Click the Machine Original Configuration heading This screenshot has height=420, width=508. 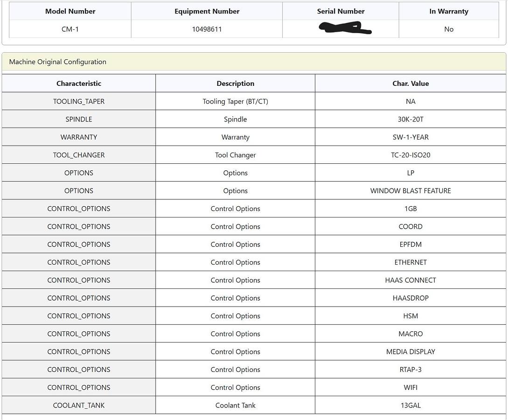(x=58, y=62)
